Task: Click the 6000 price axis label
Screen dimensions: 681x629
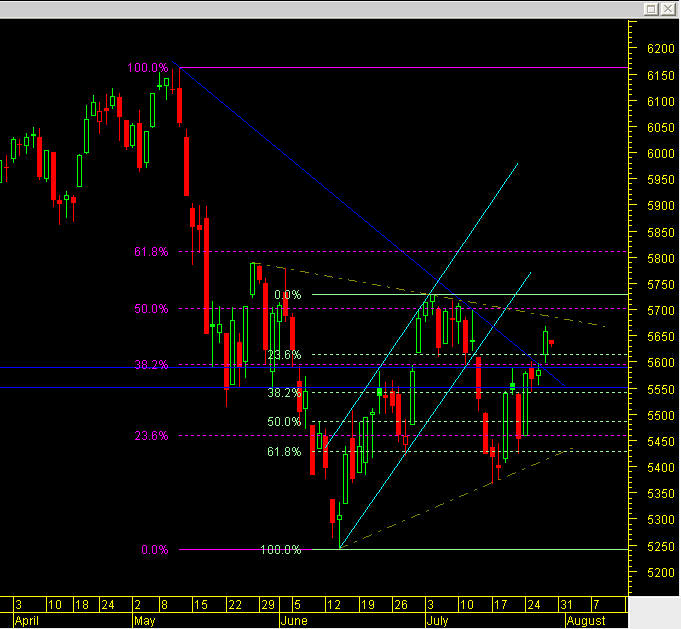Action: point(660,153)
